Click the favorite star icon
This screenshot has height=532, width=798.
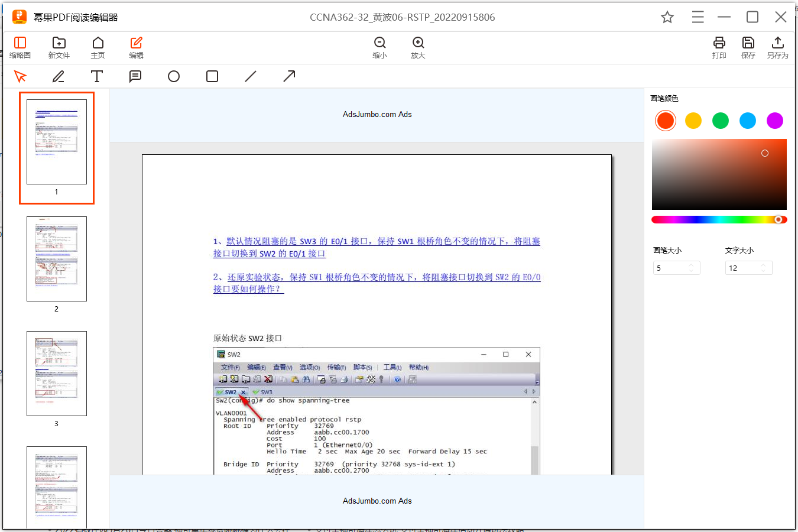[x=667, y=17]
